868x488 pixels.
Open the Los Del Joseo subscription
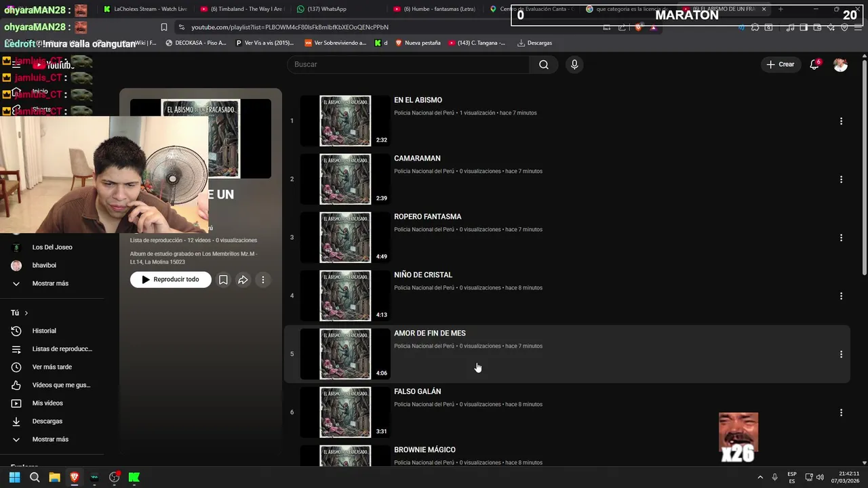click(x=52, y=247)
